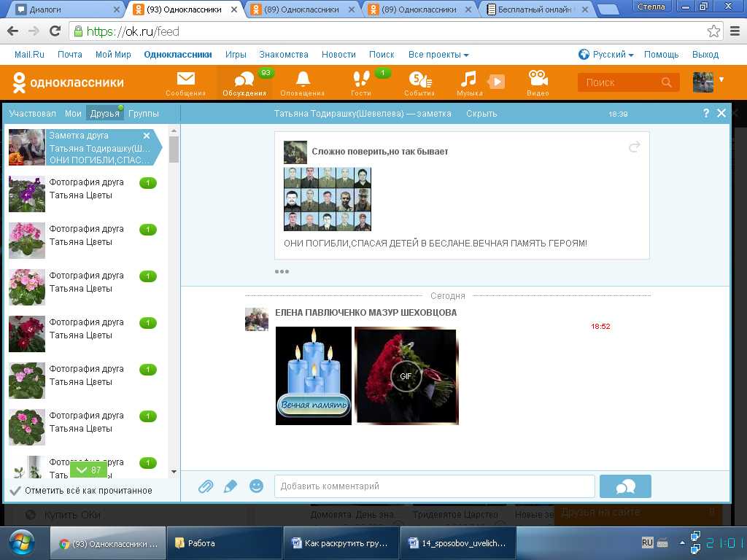Open the События events icon
This screenshot has width=747, height=560.
(x=419, y=83)
